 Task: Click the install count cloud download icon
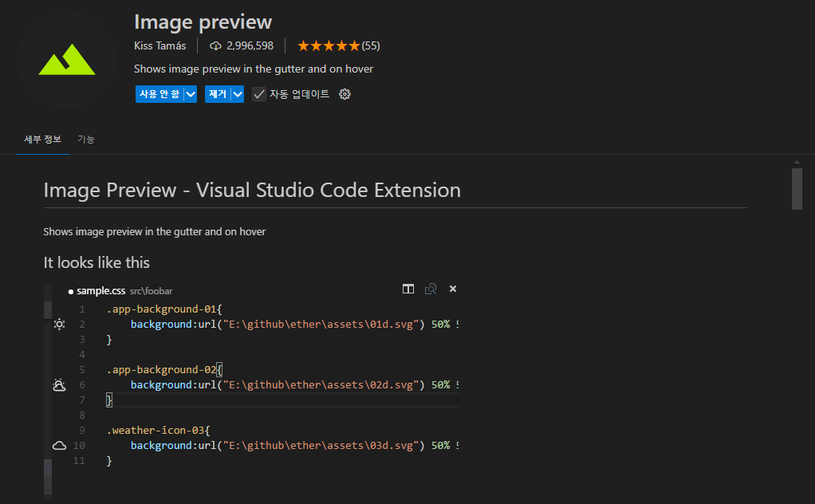[215, 46]
